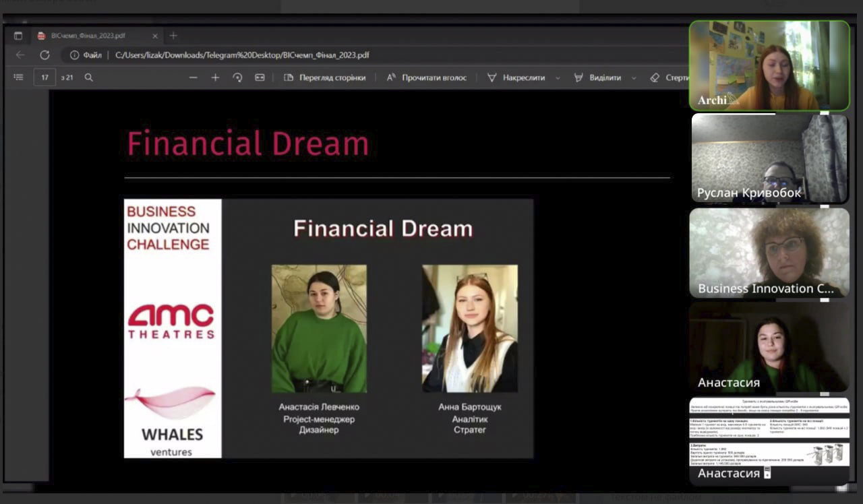The width and height of the screenshot is (863, 504).
Task: Open the tab actions menu icon
Action: [x=18, y=36]
